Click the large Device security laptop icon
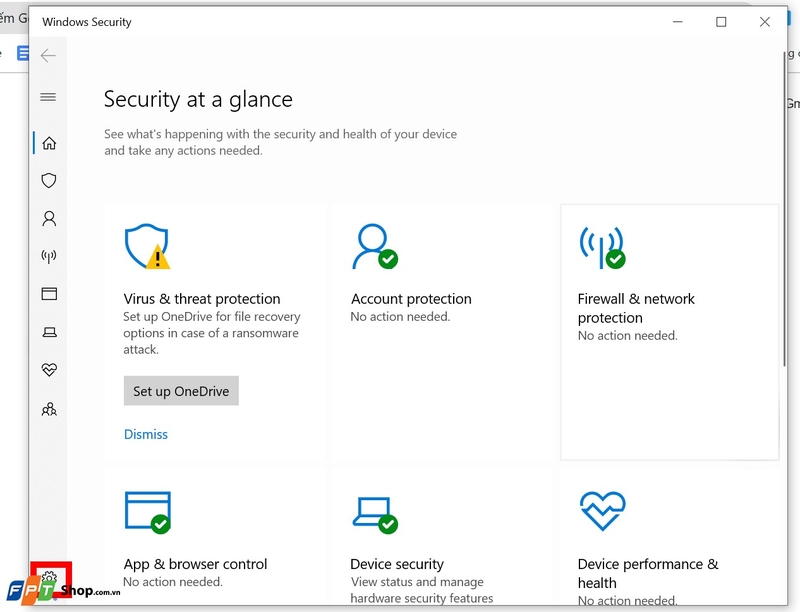 [376, 515]
